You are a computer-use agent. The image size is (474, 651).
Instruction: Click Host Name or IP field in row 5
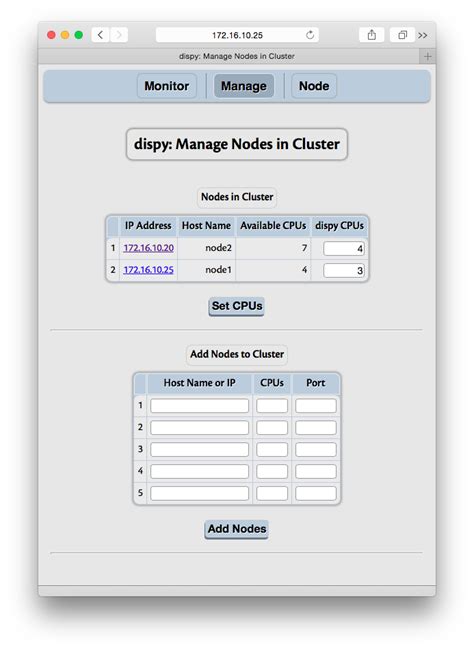pos(199,493)
